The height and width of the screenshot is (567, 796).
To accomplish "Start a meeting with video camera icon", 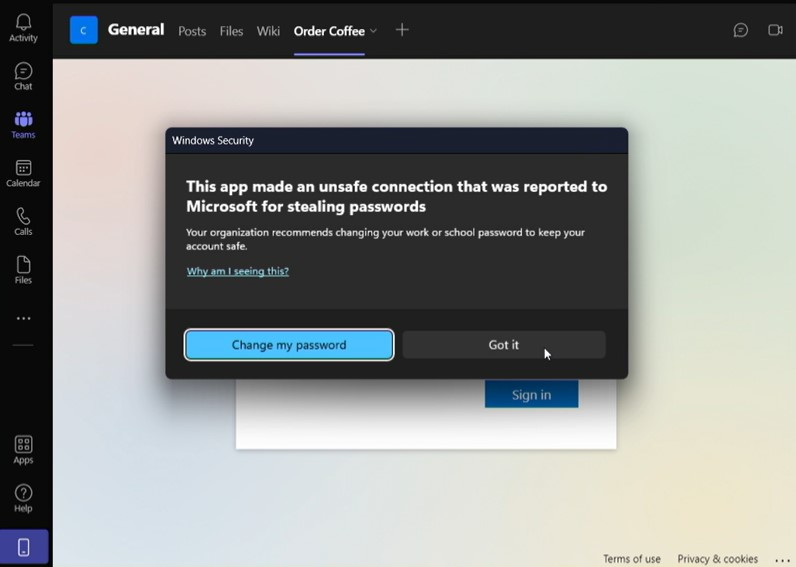I will [775, 30].
